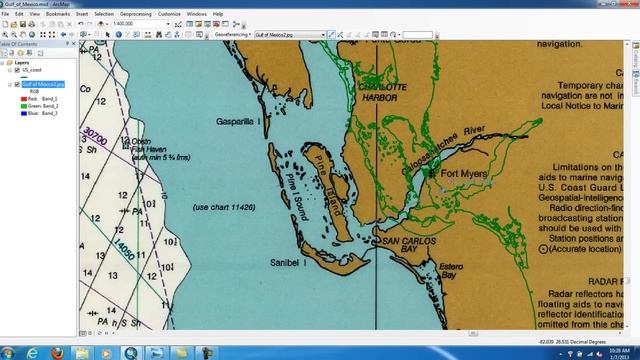Click the Windows Start button
640x360 pixels.
point(7,353)
